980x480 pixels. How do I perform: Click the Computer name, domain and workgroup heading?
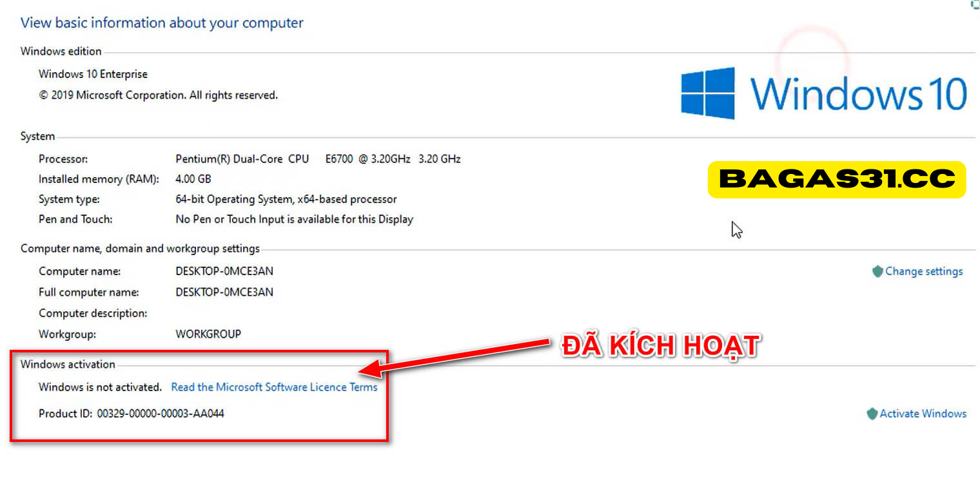tap(140, 249)
